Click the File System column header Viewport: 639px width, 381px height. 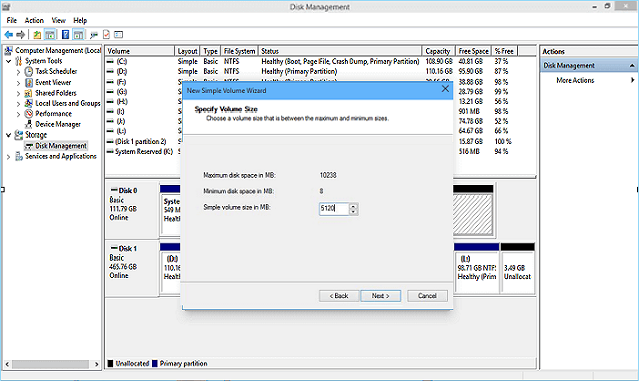(x=239, y=51)
